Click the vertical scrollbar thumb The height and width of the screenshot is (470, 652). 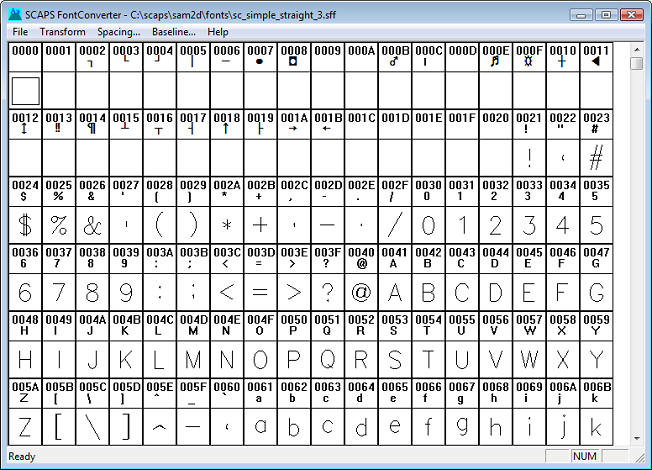pos(636,64)
